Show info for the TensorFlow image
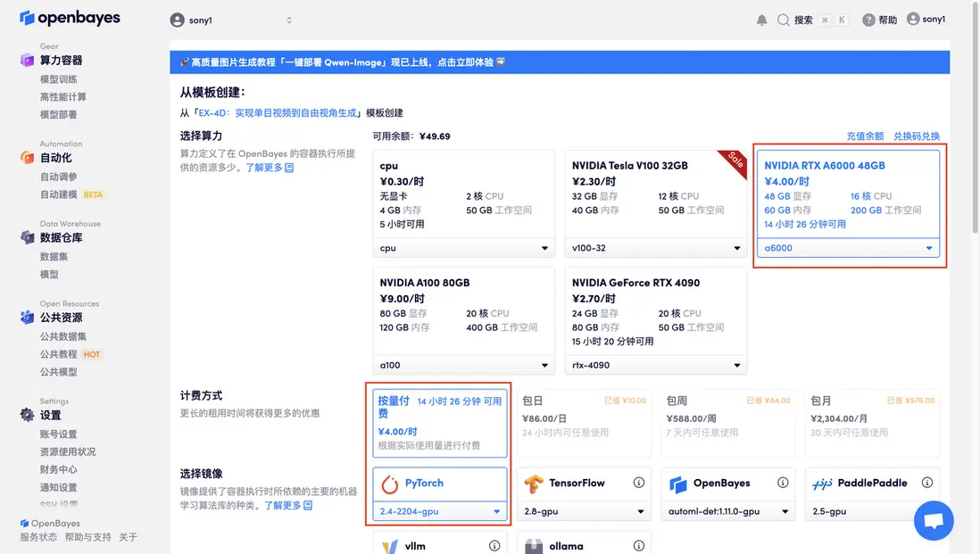This screenshot has height=554, width=980. tap(639, 482)
